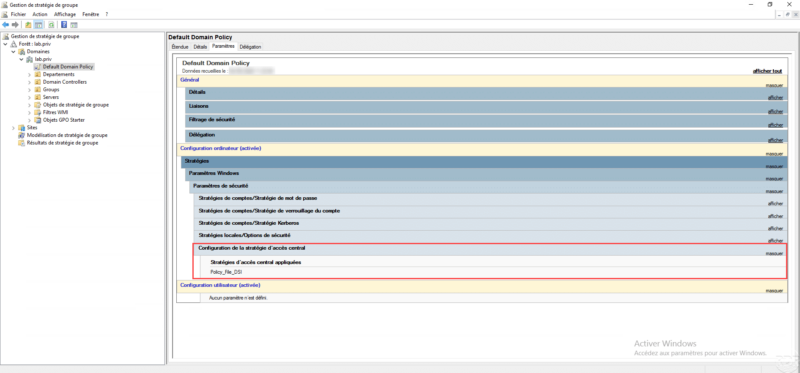Click the Forward arrow in the toolbar
800x373 pixels.
pyautogui.click(x=15, y=24)
